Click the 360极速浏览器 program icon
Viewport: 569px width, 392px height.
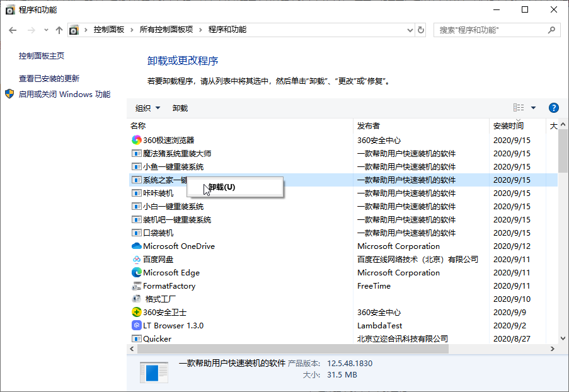tap(137, 140)
